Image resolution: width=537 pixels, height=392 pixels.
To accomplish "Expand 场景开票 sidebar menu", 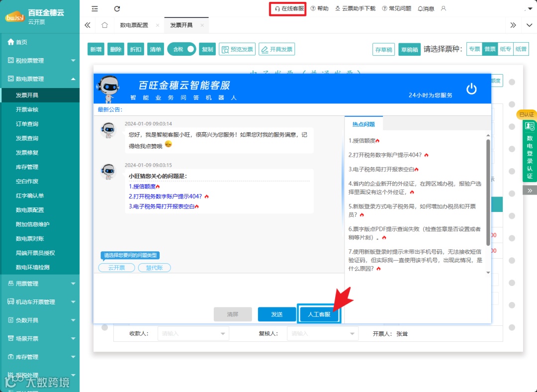I will (40, 339).
